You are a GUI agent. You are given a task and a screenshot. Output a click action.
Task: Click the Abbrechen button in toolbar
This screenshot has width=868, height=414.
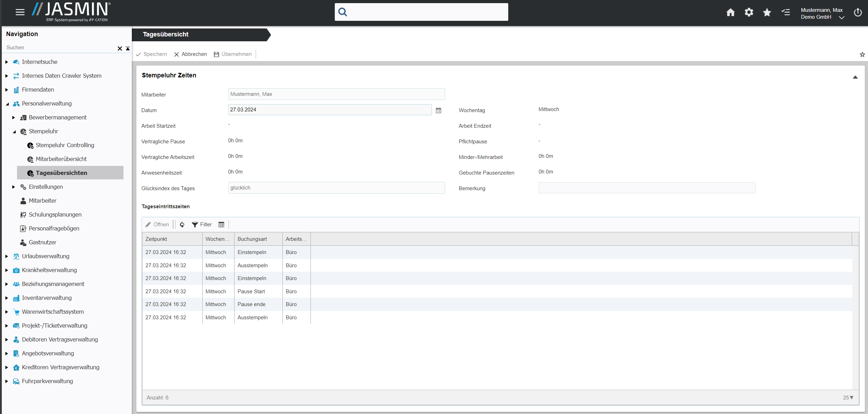pos(190,54)
